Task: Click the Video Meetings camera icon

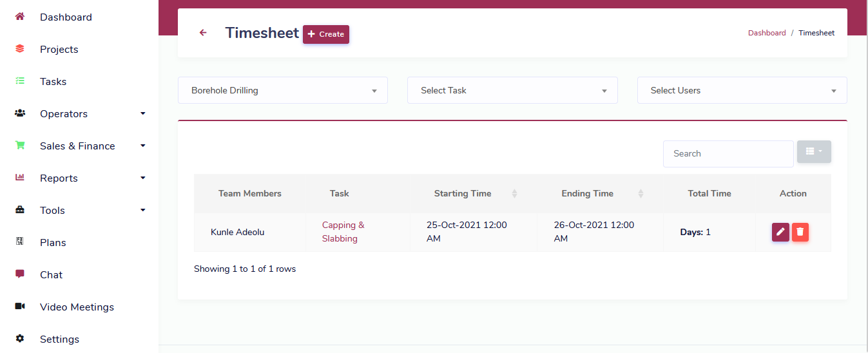Action: (20, 307)
